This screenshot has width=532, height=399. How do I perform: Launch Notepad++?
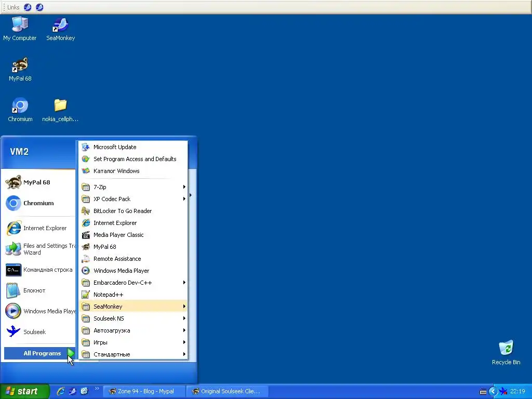pyautogui.click(x=134, y=295)
